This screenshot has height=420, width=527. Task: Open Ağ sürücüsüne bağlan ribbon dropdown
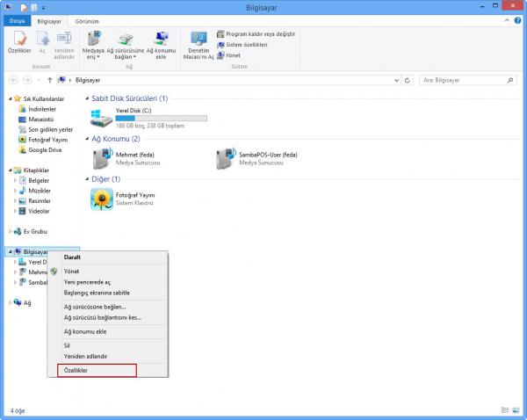(x=126, y=45)
